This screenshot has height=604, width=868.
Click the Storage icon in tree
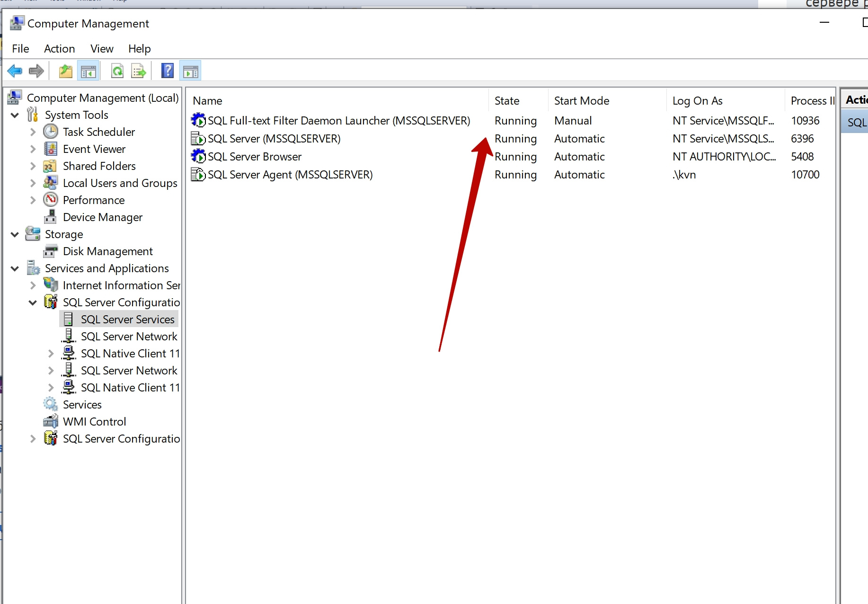(x=33, y=234)
